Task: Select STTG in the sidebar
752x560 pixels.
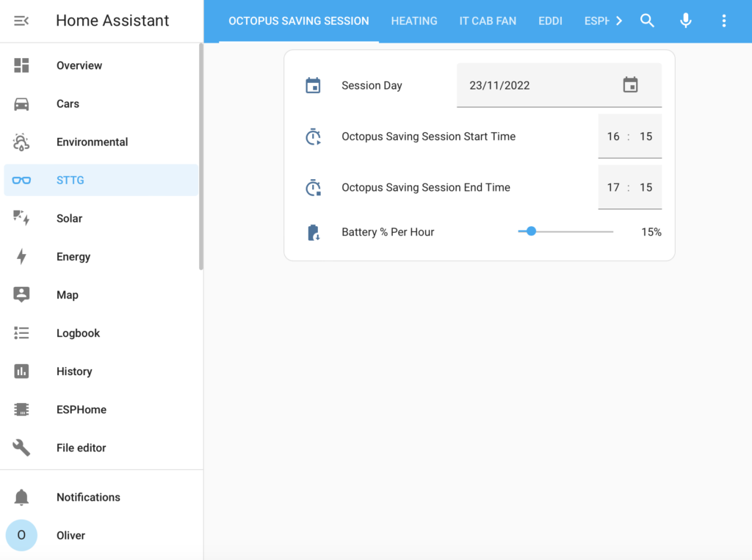Action: click(101, 181)
